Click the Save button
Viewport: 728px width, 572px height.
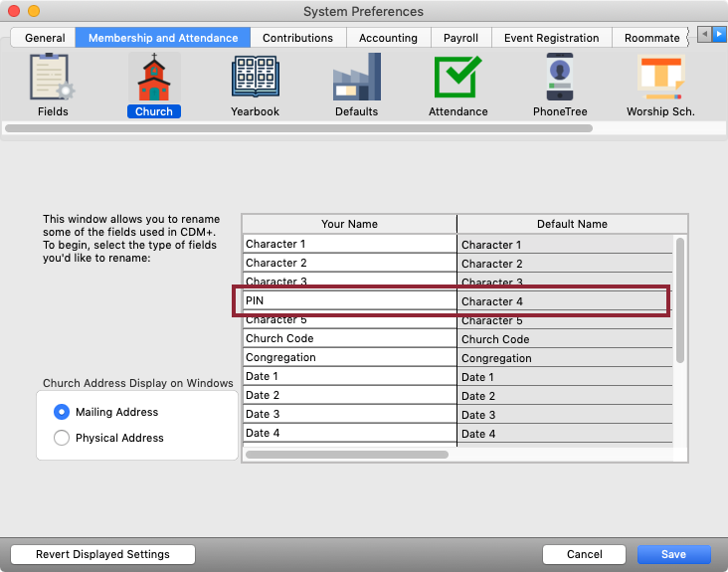click(x=673, y=554)
